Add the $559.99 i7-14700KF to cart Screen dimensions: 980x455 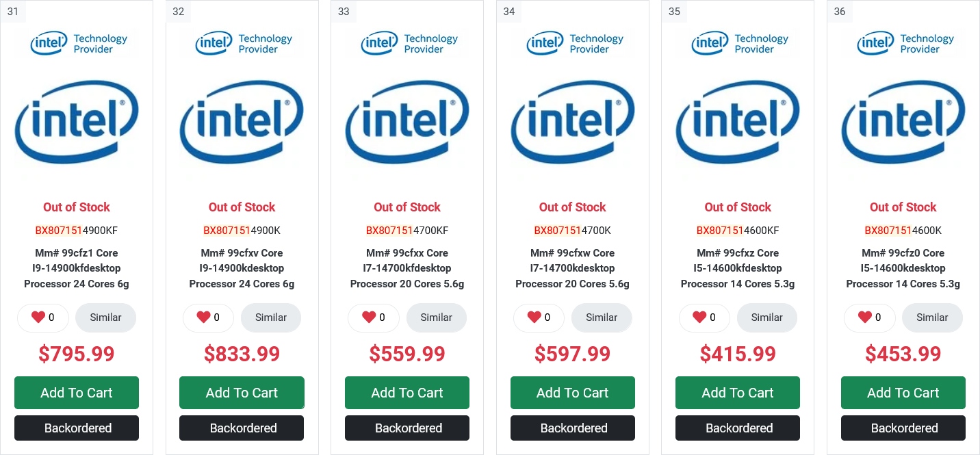(407, 393)
